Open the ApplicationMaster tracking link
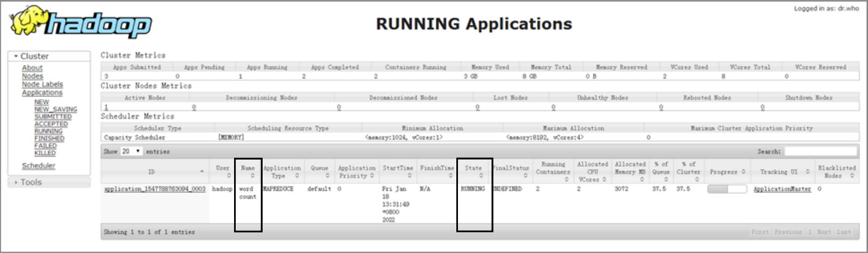This screenshot has height=253, width=868. click(782, 189)
